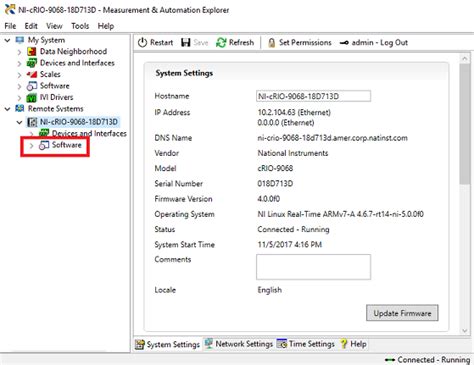Click the My System Software icon
The width and height of the screenshot is (474, 365).
(x=32, y=86)
